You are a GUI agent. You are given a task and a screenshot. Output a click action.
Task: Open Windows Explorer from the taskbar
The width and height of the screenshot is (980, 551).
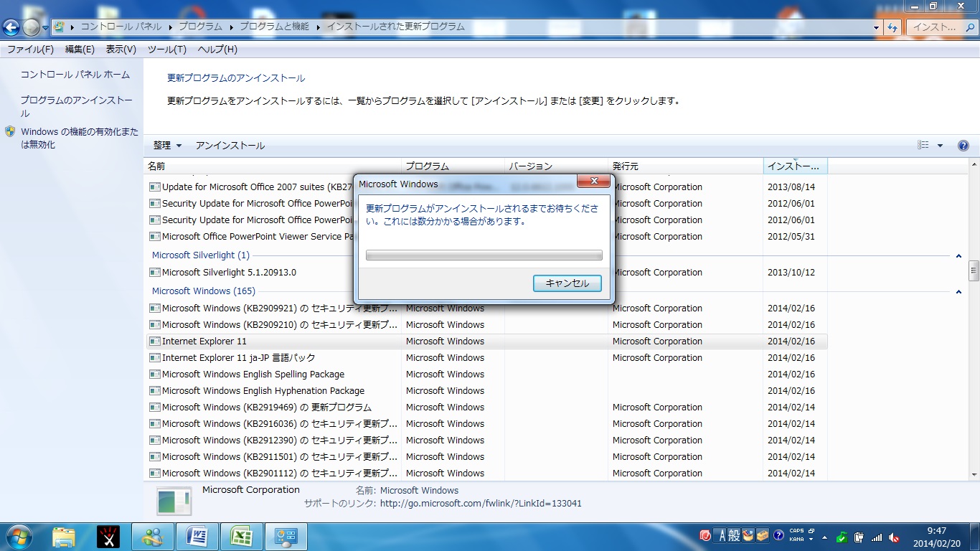click(64, 537)
